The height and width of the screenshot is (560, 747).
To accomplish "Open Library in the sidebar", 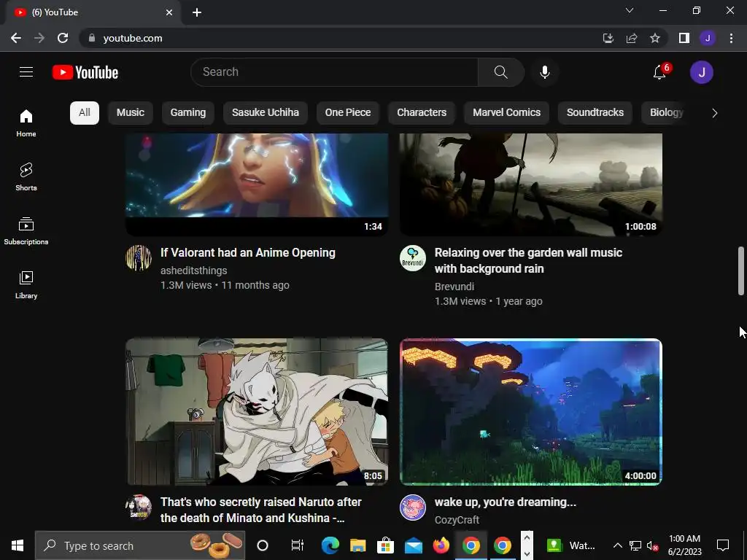I will [26, 285].
